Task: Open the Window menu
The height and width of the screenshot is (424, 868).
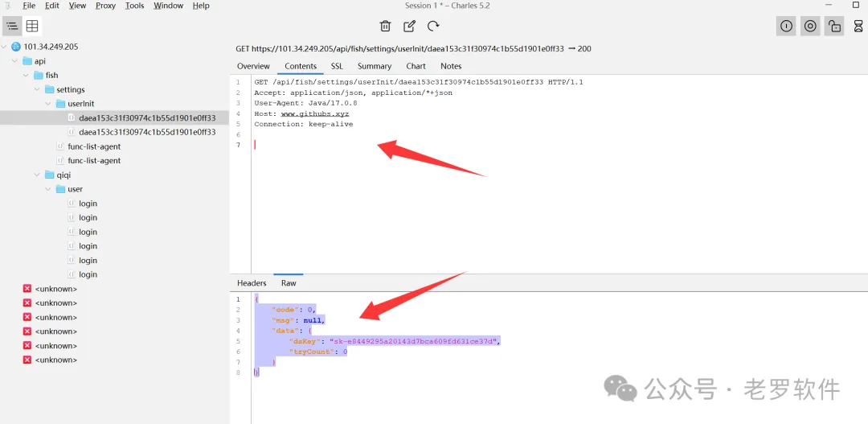Action: [x=168, y=6]
